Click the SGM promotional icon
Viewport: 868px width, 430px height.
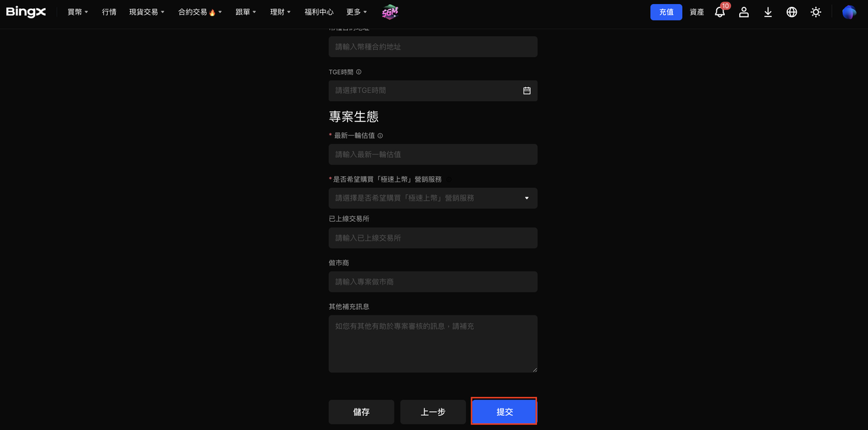click(x=389, y=12)
